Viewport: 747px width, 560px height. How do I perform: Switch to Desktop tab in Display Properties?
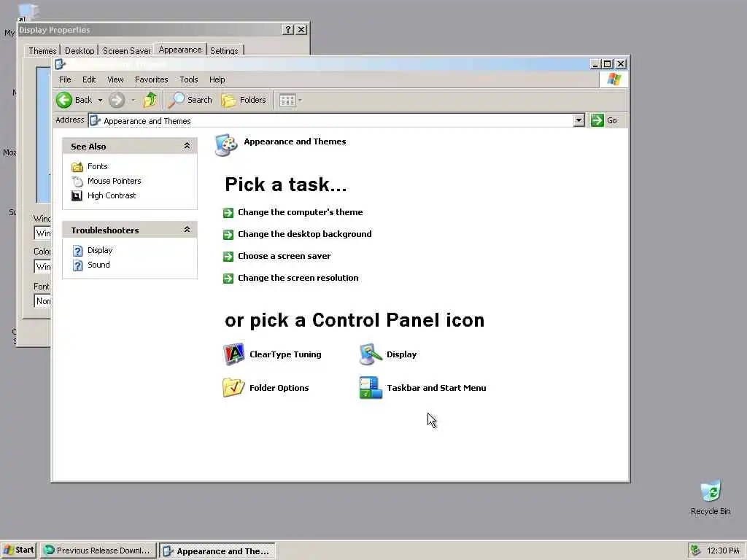(x=80, y=50)
